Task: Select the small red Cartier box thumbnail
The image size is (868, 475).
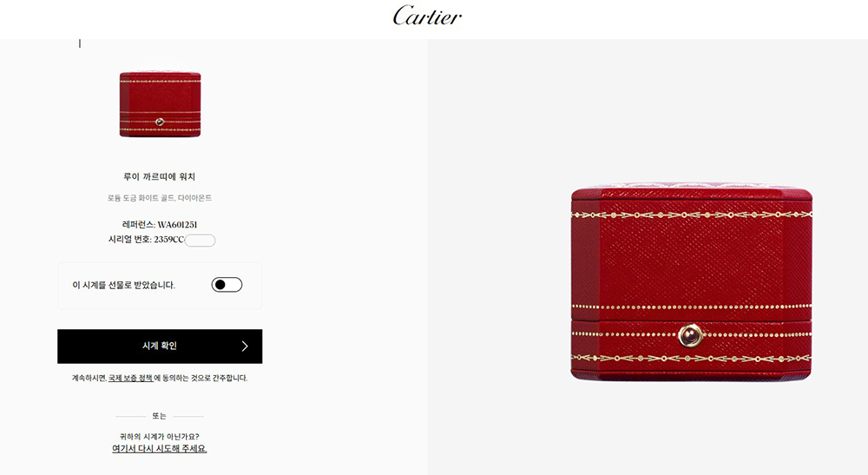Action: click(160, 104)
